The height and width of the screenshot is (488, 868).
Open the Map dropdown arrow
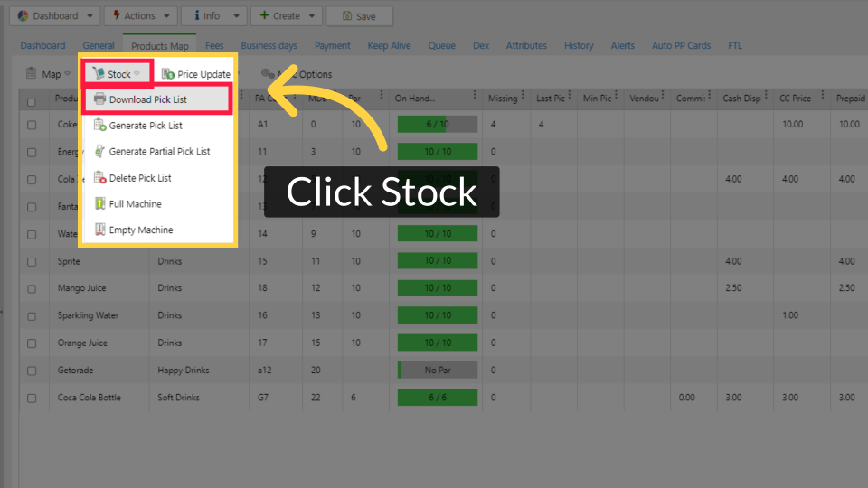(x=68, y=73)
